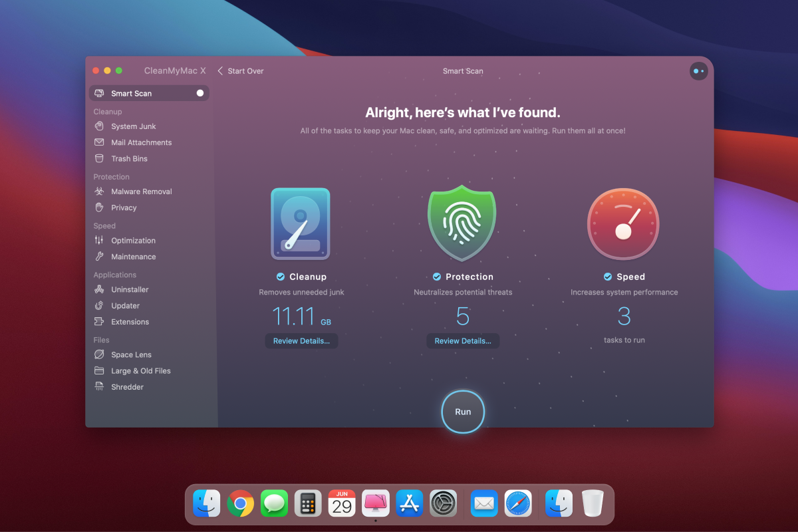Open Calendar showing Jun 29 in Dock
The image size is (798, 532).
[342, 503]
